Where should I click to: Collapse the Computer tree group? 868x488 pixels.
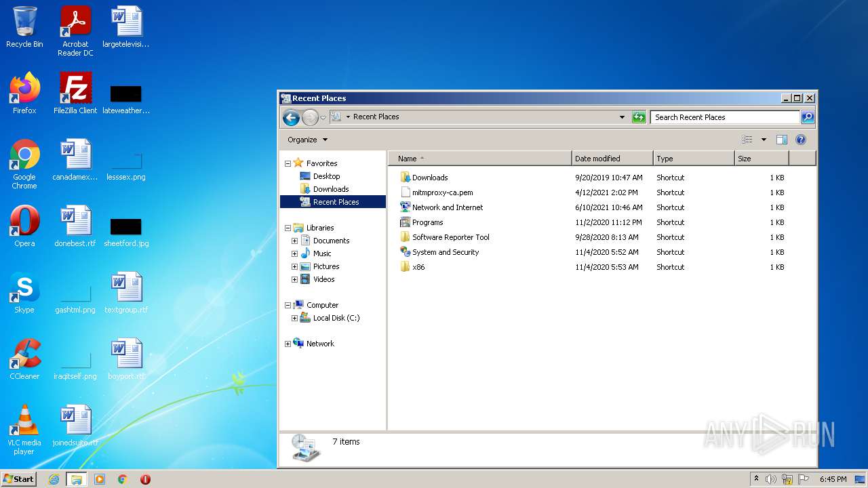tap(288, 306)
